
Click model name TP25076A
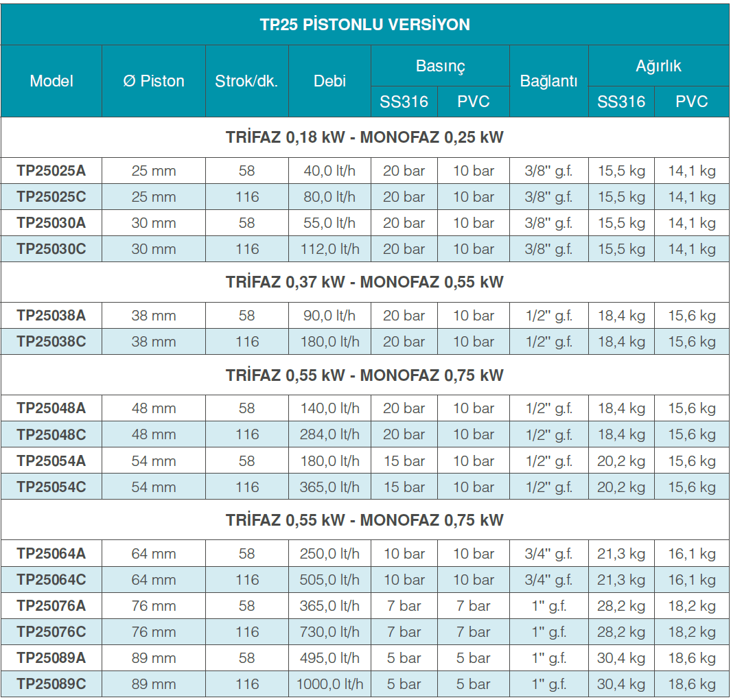[51, 606]
